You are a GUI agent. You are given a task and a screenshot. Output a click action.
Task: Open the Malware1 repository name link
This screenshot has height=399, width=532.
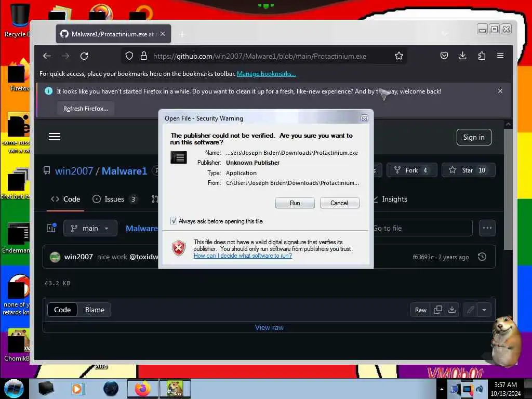click(124, 171)
